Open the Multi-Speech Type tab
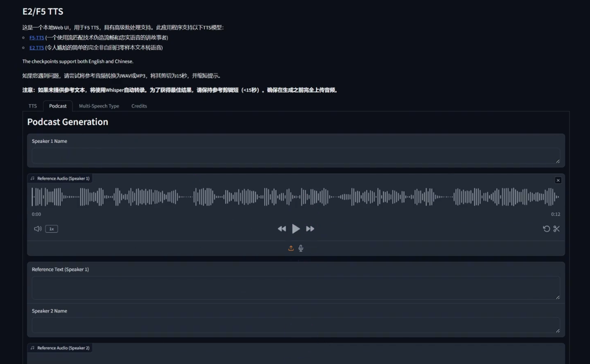The height and width of the screenshot is (364, 590). pyautogui.click(x=99, y=106)
